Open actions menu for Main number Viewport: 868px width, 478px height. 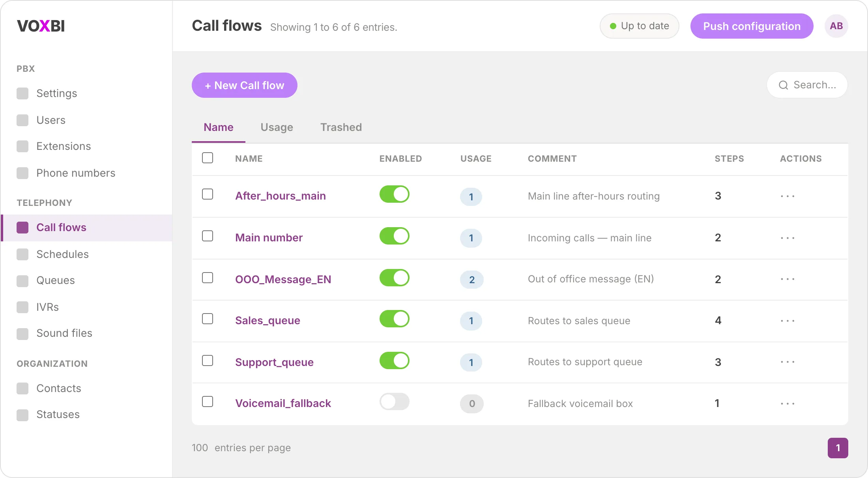tap(788, 238)
